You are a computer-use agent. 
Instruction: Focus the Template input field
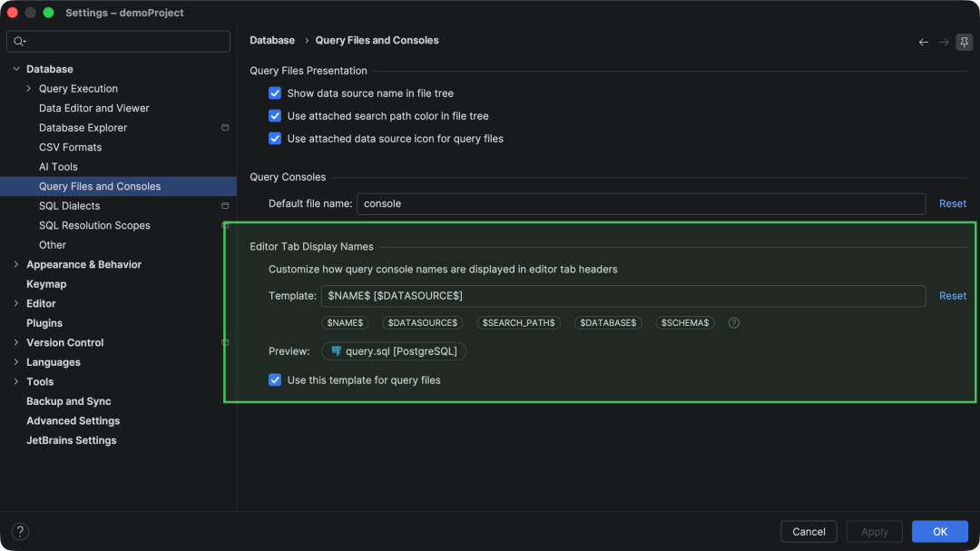coord(623,296)
